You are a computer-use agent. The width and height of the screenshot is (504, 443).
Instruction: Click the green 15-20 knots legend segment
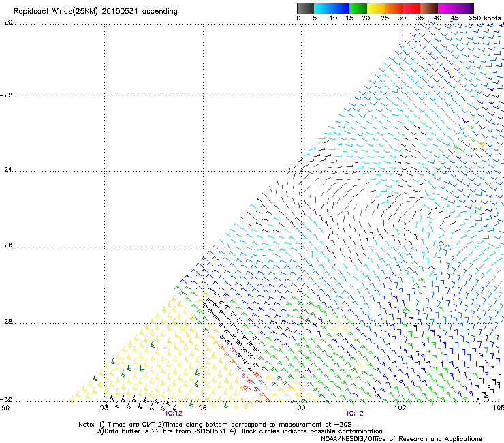tap(358, 8)
